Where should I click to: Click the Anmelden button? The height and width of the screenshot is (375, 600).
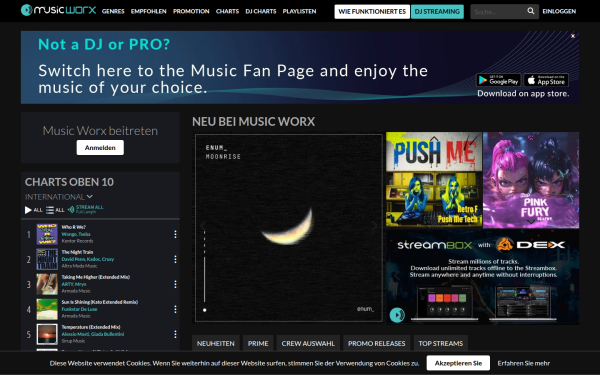pyautogui.click(x=100, y=147)
